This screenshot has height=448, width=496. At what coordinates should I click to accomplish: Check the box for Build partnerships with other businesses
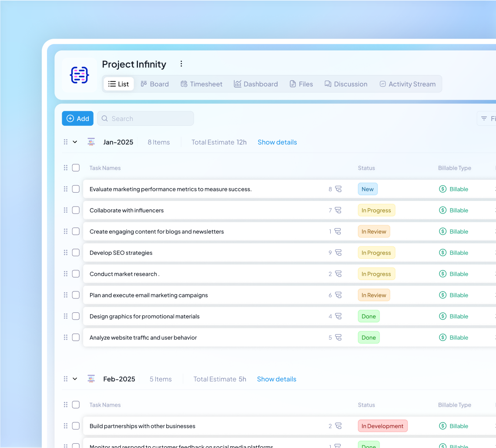pyautogui.click(x=76, y=426)
